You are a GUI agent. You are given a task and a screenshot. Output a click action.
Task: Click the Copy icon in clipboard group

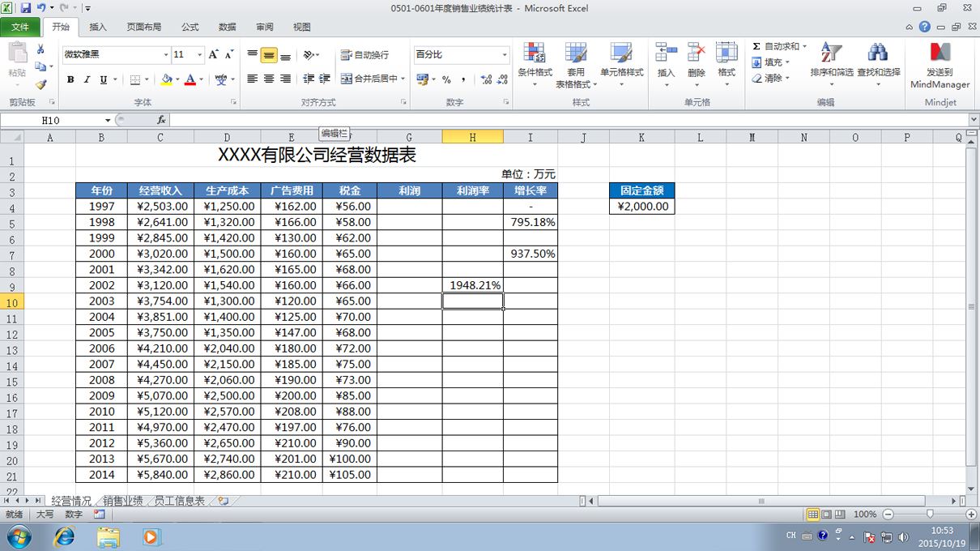tap(40, 66)
